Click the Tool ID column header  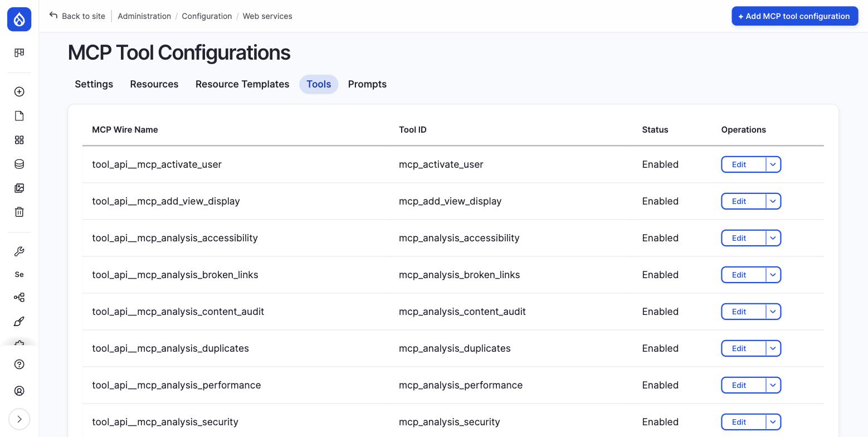click(x=413, y=130)
